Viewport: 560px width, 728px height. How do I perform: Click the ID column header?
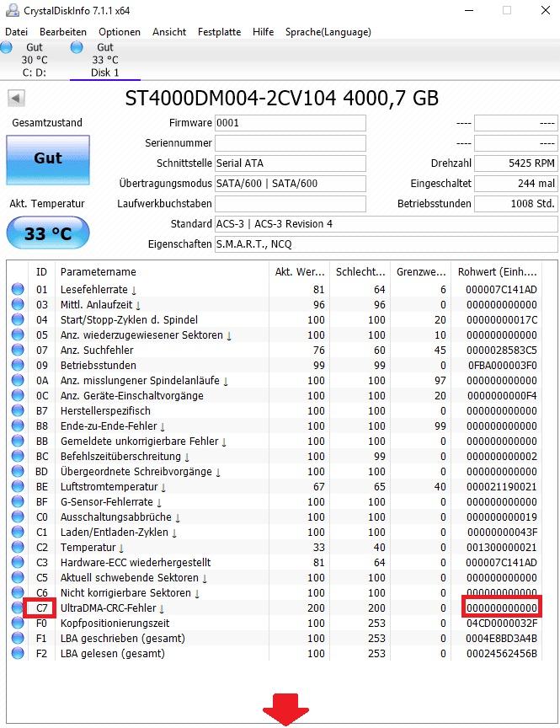coord(42,272)
